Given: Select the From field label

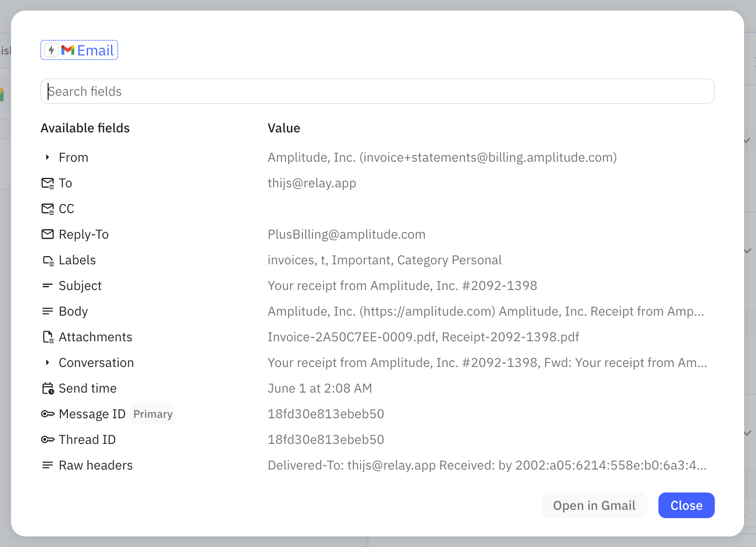Looking at the screenshot, I should tap(73, 158).
